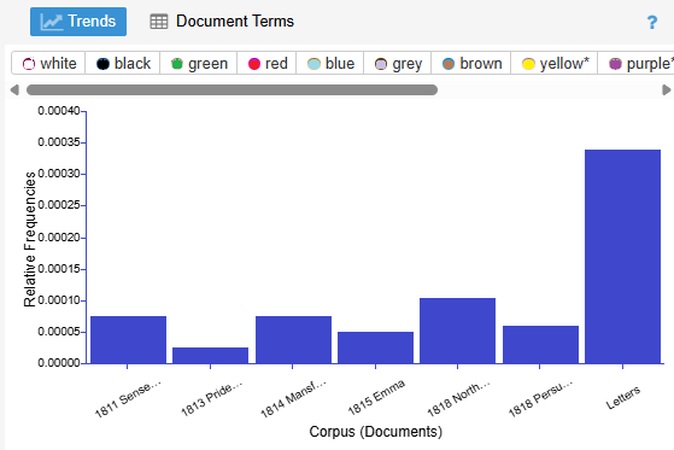Viewport: 674px width, 450px height.
Task: Toggle the white term in legend
Action: tap(49, 64)
